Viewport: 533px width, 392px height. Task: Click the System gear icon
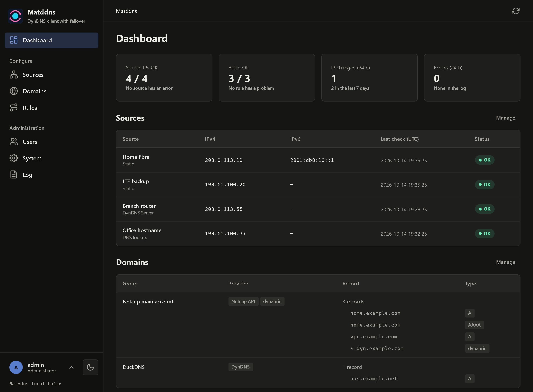[14, 158]
